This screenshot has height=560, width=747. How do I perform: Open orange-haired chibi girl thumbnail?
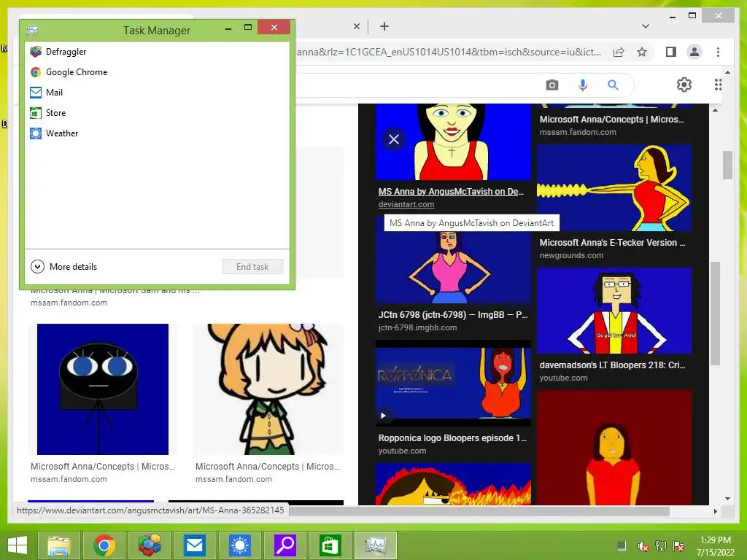click(268, 389)
